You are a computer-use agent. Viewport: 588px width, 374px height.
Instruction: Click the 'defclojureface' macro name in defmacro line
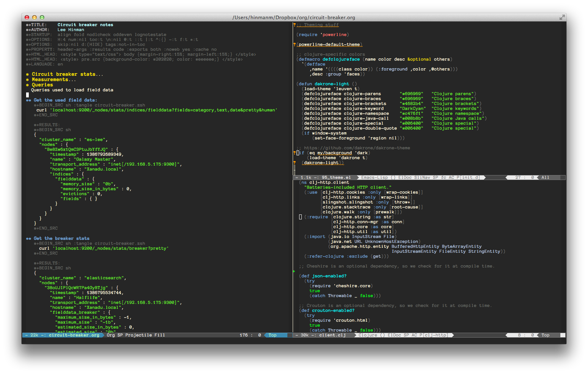pyautogui.click(x=341, y=59)
